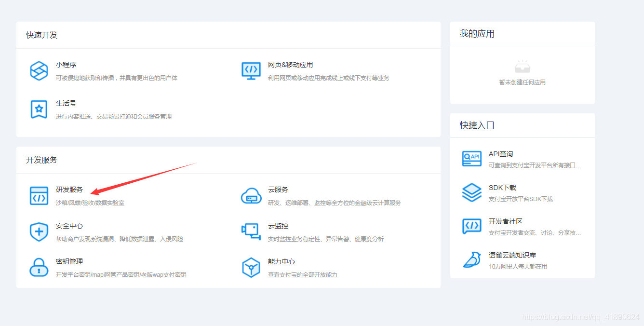This screenshot has width=644, height=326.
Task: Open the 密钥管理 link
Action: click(69, 262)
